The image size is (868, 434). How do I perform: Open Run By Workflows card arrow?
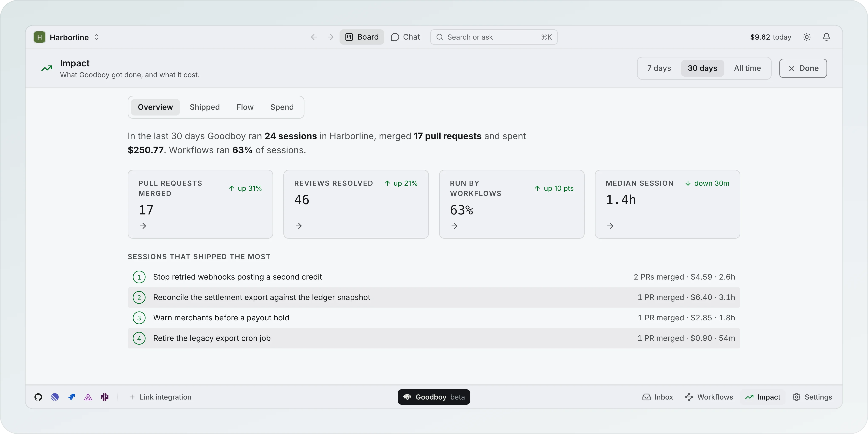point(455,226)
